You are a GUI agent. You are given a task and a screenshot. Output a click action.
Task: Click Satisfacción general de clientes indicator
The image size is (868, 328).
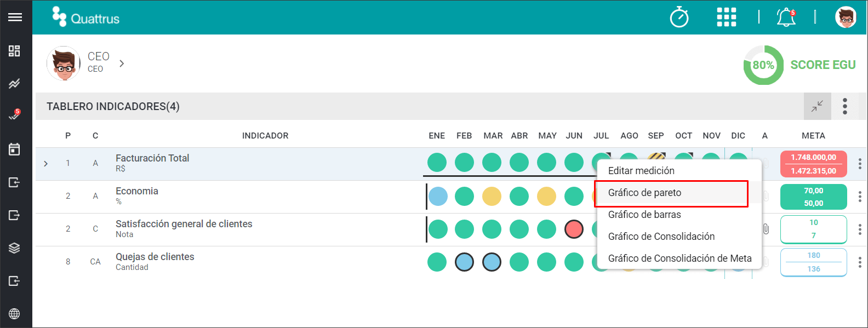[184, 224]
